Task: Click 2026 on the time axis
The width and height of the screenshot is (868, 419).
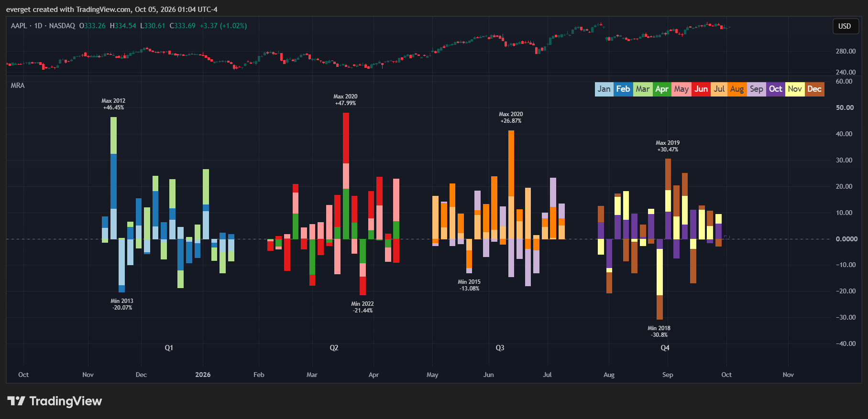Action: pyautogui.click(x=203, y=375)
